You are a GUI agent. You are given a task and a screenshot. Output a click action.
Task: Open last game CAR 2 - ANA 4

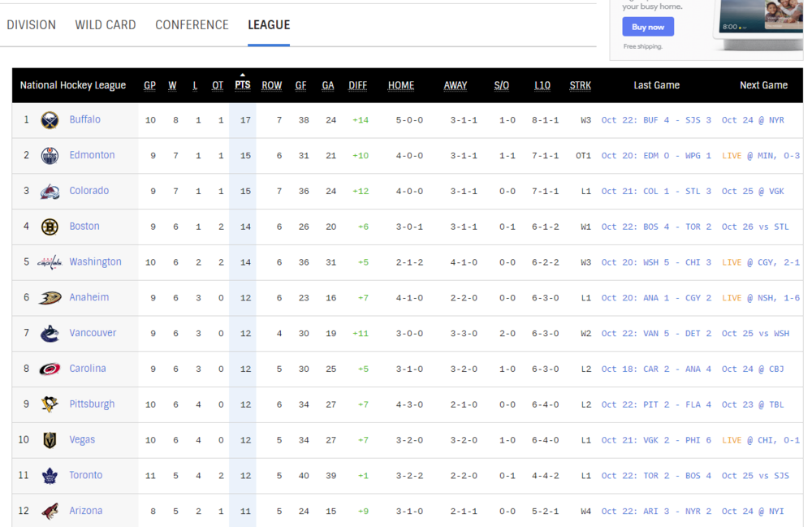coord(656,369)
